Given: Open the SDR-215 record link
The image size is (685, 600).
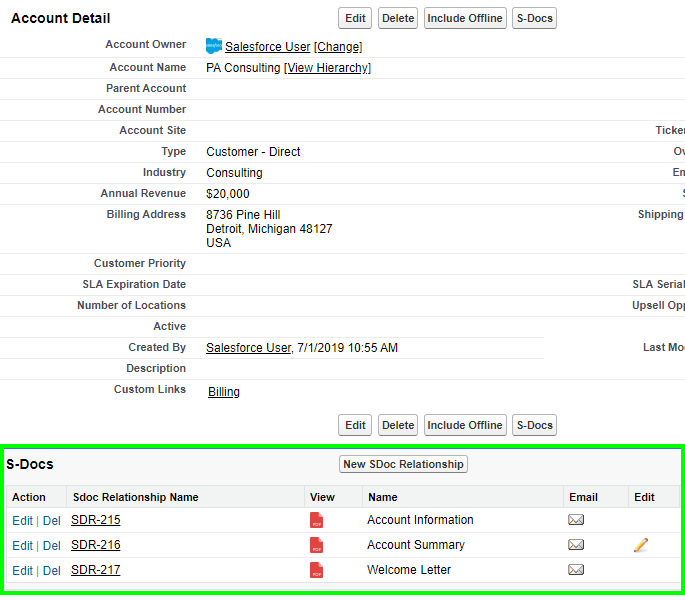Looking at the screenshot, I should pyautogui.click(x=96, y=520).
